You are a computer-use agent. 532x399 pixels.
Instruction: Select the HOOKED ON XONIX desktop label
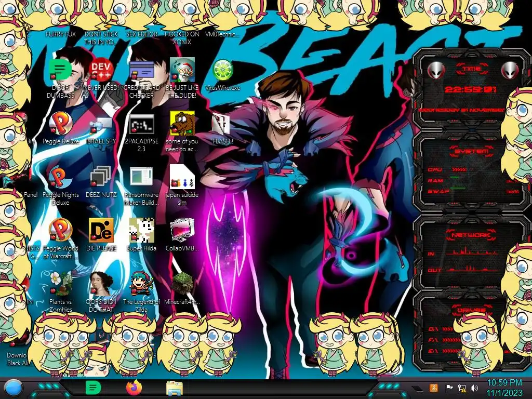[x=182, y=38]
